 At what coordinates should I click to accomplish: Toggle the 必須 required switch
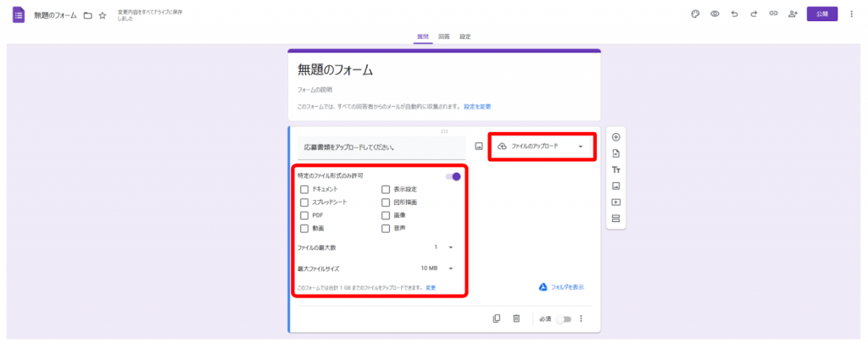click(x=564, y=319)
